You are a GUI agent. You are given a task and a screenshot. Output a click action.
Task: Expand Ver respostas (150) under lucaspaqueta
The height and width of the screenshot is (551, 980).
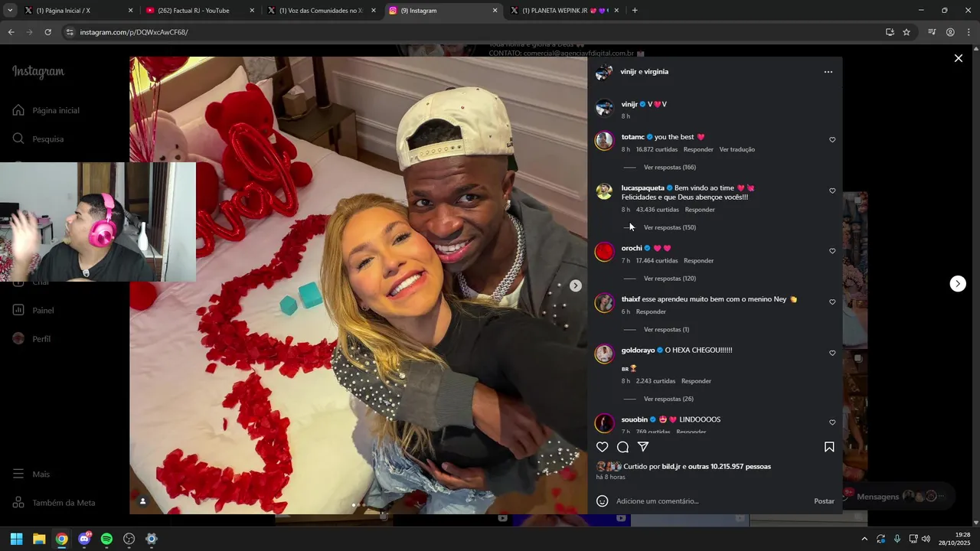pyautogui.click(x=669, y=227)
